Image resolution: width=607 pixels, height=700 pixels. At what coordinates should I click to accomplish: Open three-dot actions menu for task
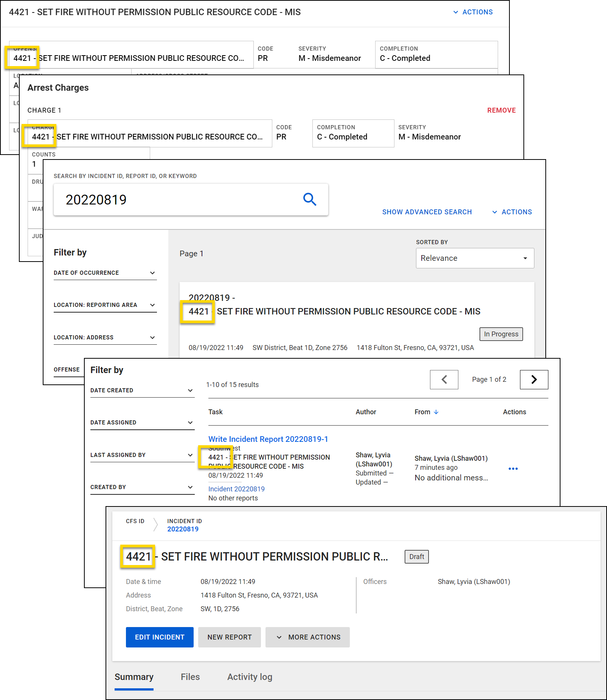[x=513, y=469]
